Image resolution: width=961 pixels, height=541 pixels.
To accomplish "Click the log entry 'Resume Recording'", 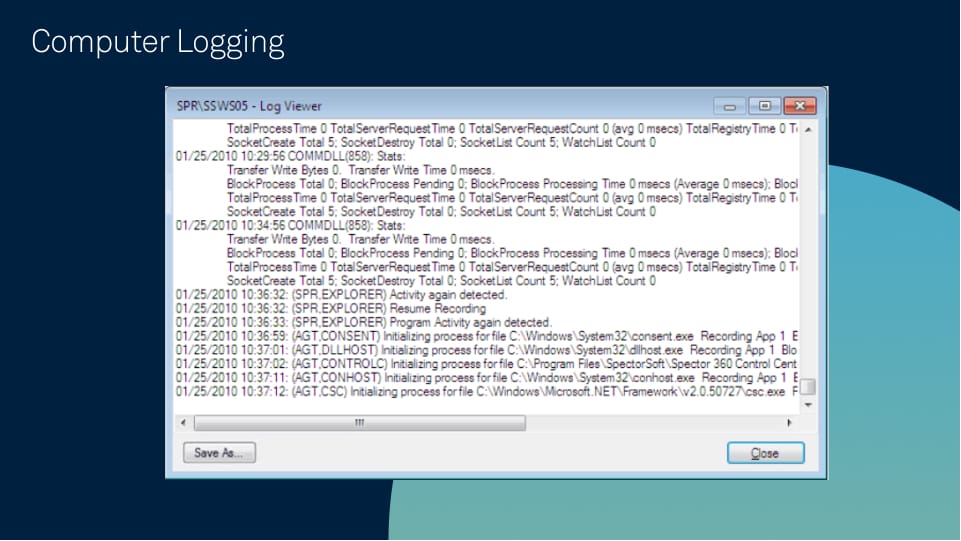I will [330, 309].
